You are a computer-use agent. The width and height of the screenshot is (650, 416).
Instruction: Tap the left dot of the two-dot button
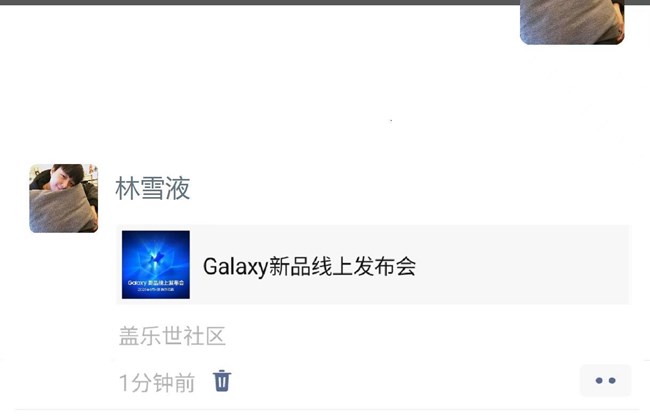[x=599, y=380]
